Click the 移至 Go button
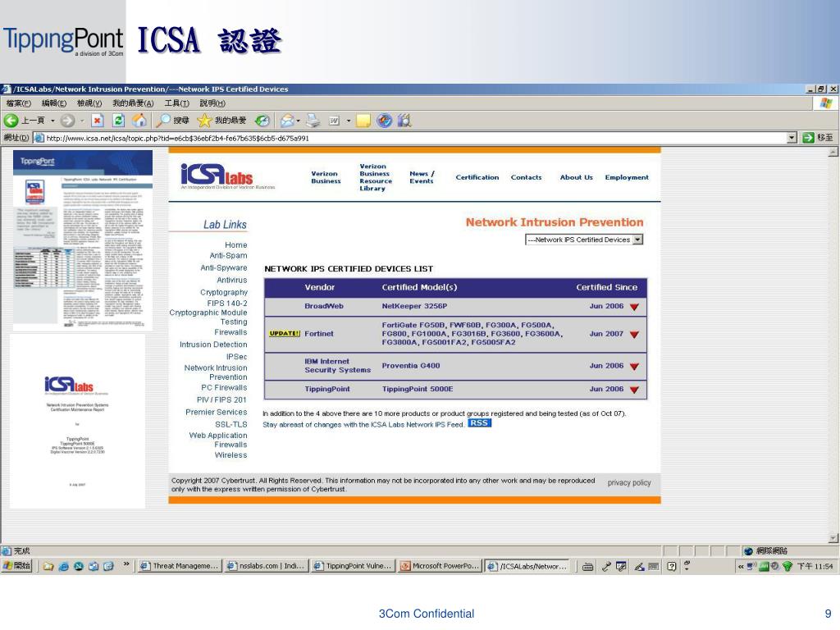840x630 pixels. pos(818,138)
